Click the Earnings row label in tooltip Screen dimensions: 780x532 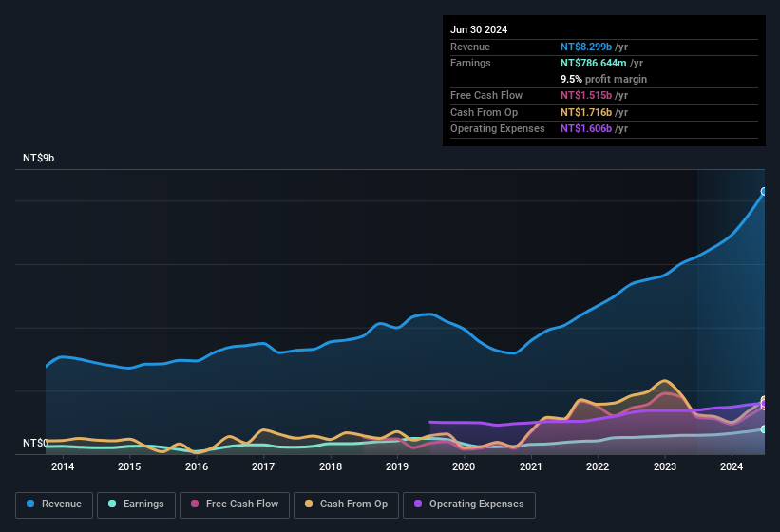click(x=470, y=63)
